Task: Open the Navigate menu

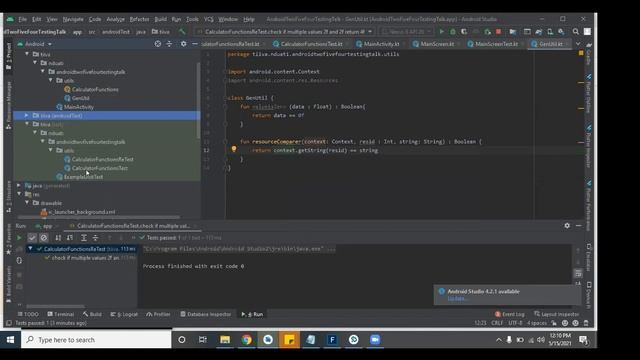Action: pyautogui.click(x=73, y=19)
